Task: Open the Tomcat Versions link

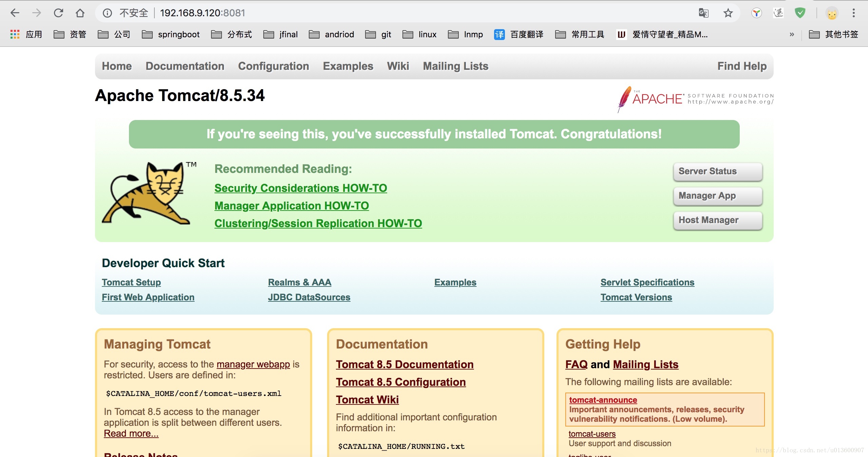Action: (x=636, y=297)
